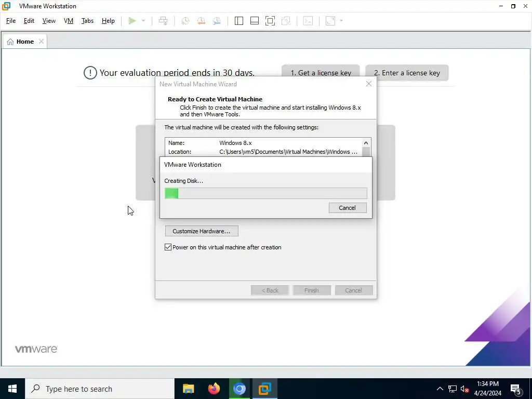Click the green Power On play icon
Screen dimensions: 532x399
pyautogui.click(x=132, y=21)
